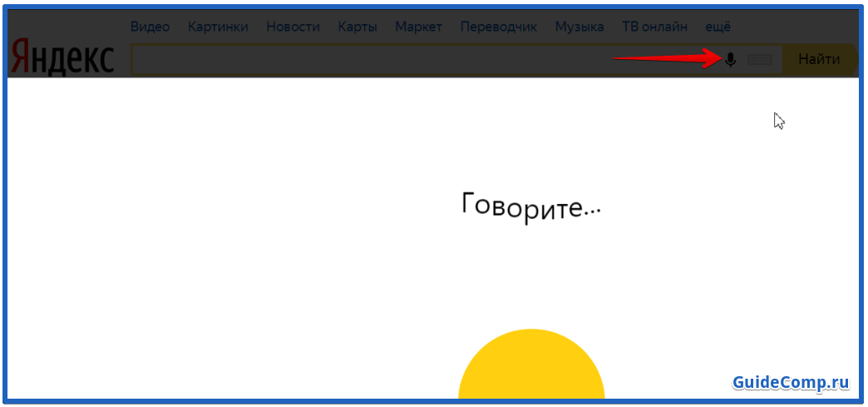Screen dimensions: 868x407
Task: Expand the ещё more-services menu
Action: 718,27
